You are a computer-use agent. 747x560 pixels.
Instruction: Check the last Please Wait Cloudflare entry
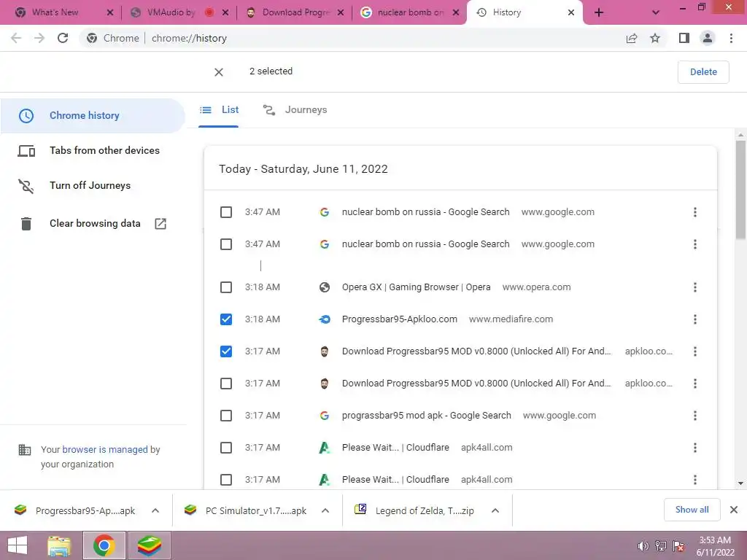click(226, 480)
